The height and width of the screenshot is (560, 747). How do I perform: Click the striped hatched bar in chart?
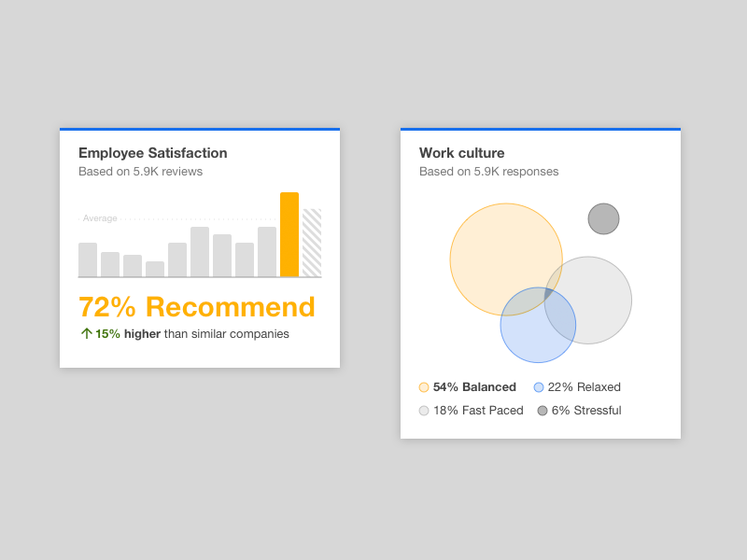click(x=312, y=243)
